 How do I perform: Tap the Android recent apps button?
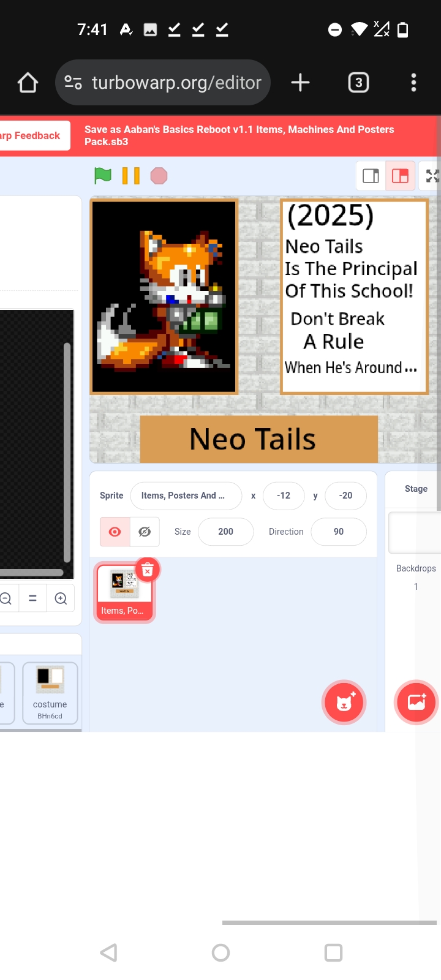333,952
